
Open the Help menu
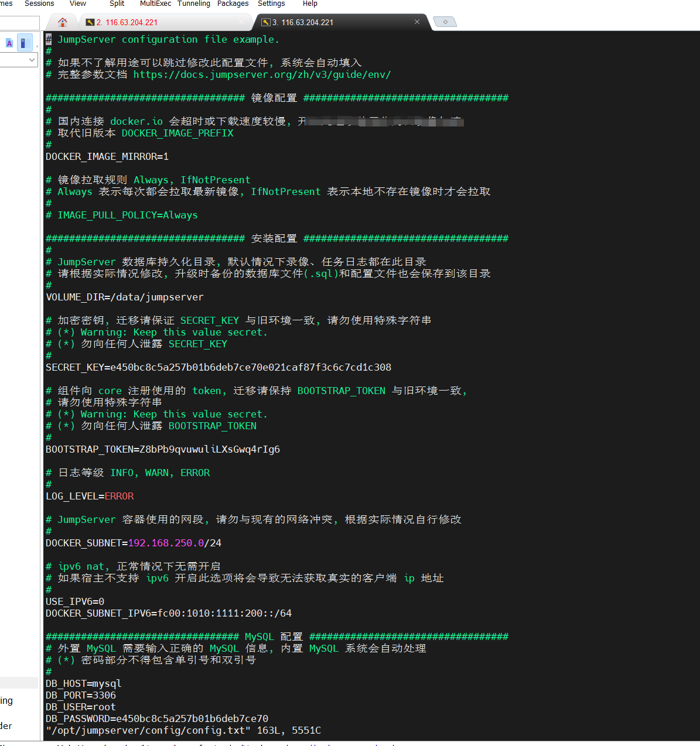[310, 4]
